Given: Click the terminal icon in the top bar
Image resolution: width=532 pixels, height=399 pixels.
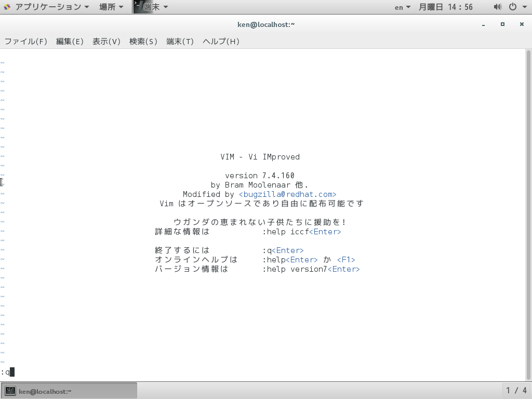Looking at the screenshot, I should point(138,7).
